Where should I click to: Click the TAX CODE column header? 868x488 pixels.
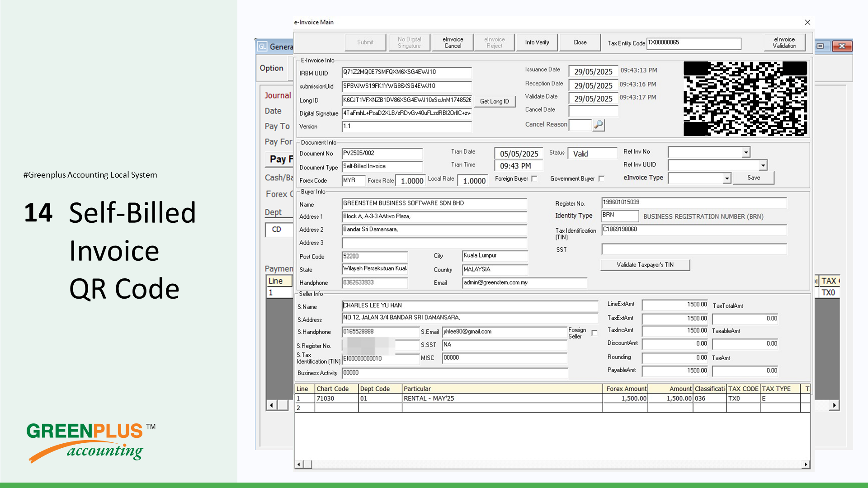point(743,389)
